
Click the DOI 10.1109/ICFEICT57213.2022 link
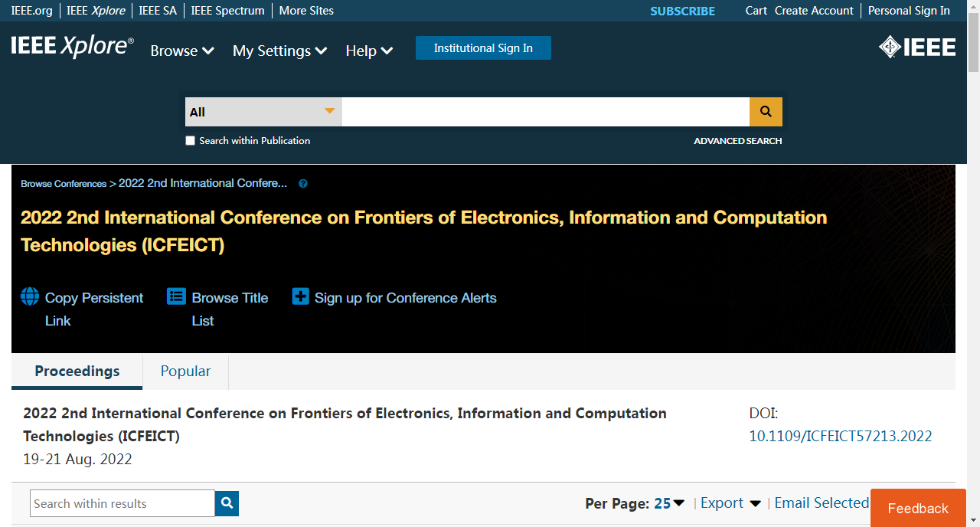(841, 437)
